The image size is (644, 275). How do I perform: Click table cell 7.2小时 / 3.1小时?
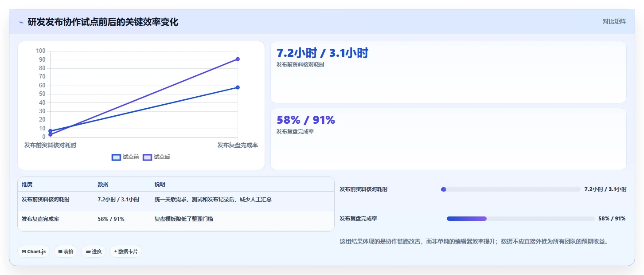coord(118,200)
